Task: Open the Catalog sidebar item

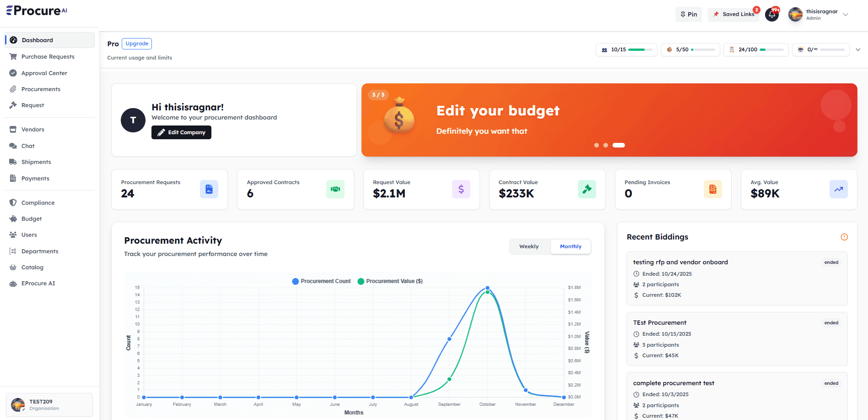Action: (x=32, y=267)
